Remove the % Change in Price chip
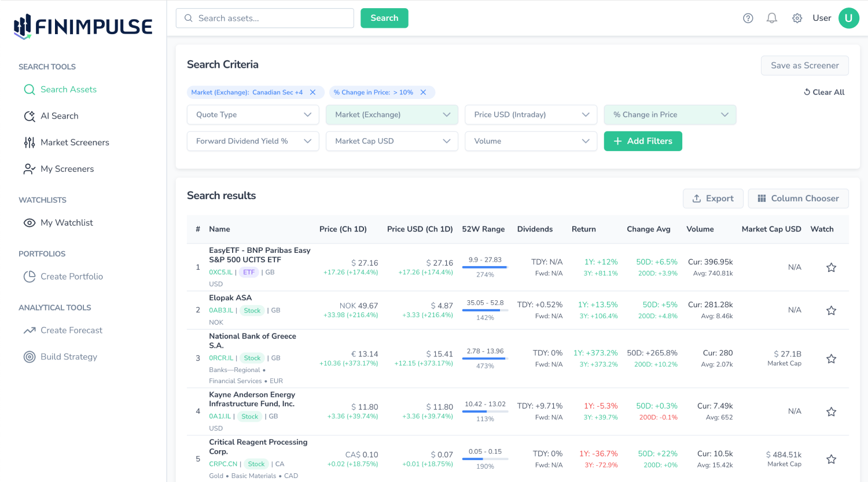This screenshot has width=868, height=482. coord(423,93)
